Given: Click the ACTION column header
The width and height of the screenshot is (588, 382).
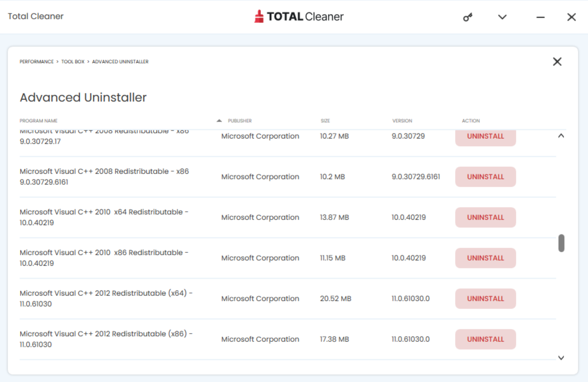Looking at the screenshot, I should coord(471,121).
